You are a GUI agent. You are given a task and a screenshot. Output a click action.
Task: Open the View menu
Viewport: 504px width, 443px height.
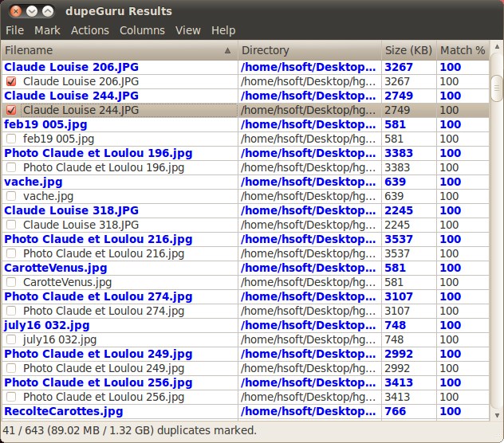(187, 30)
